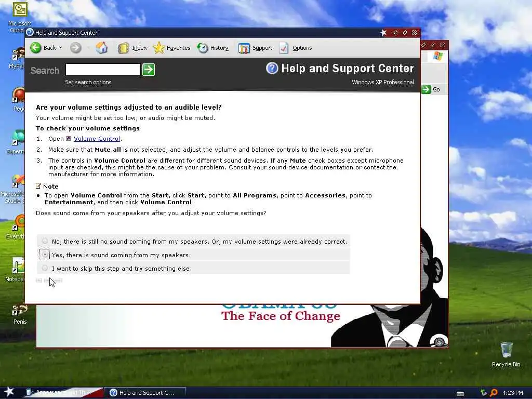
Task: Select "Yes, there is sound" radio option
Action: point(45,255)
